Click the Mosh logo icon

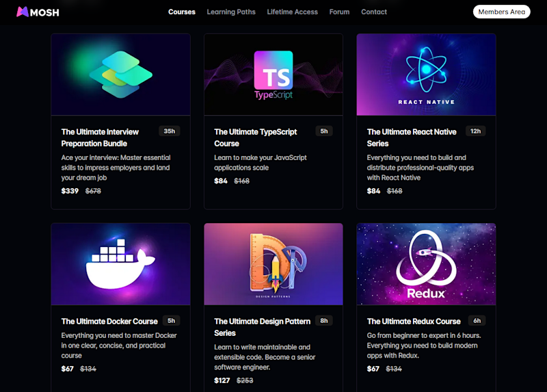[x=23, y=12]
